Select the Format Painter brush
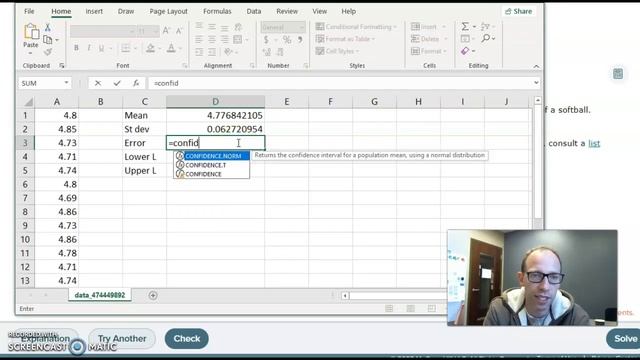640x360 pixels. [48, 52]
